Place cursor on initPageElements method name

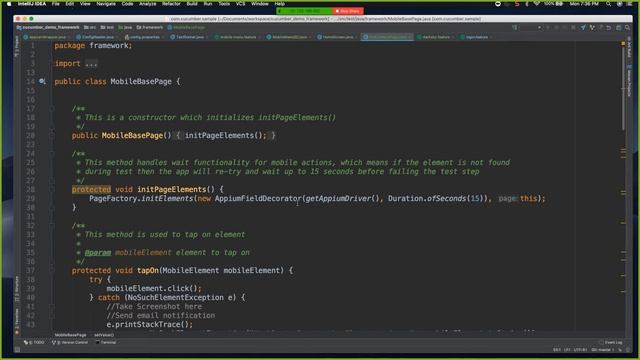(x=171, y=189)
